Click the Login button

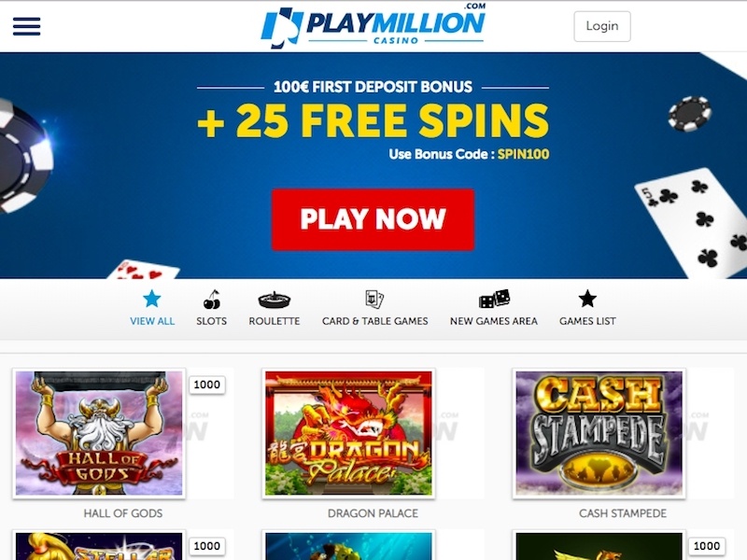[x=602, y=26]
